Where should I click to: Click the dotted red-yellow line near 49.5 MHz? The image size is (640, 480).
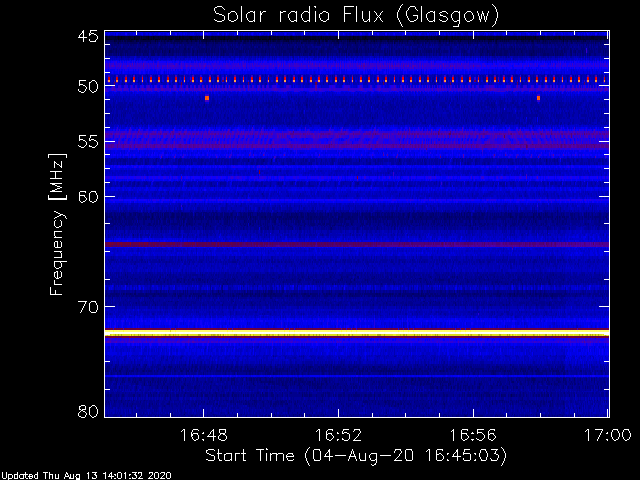pos(357,79)
